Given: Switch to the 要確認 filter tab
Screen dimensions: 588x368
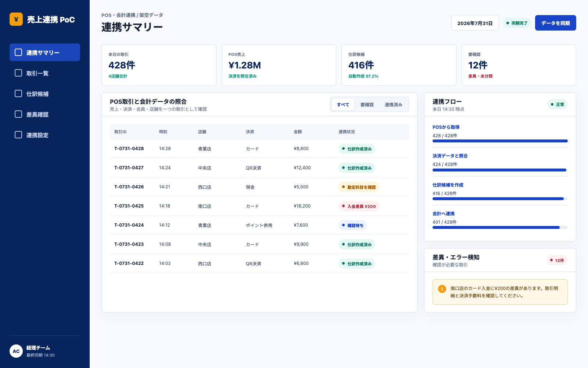Looking at the screenshot, I should pyautogui.click(x=367, y=105).
